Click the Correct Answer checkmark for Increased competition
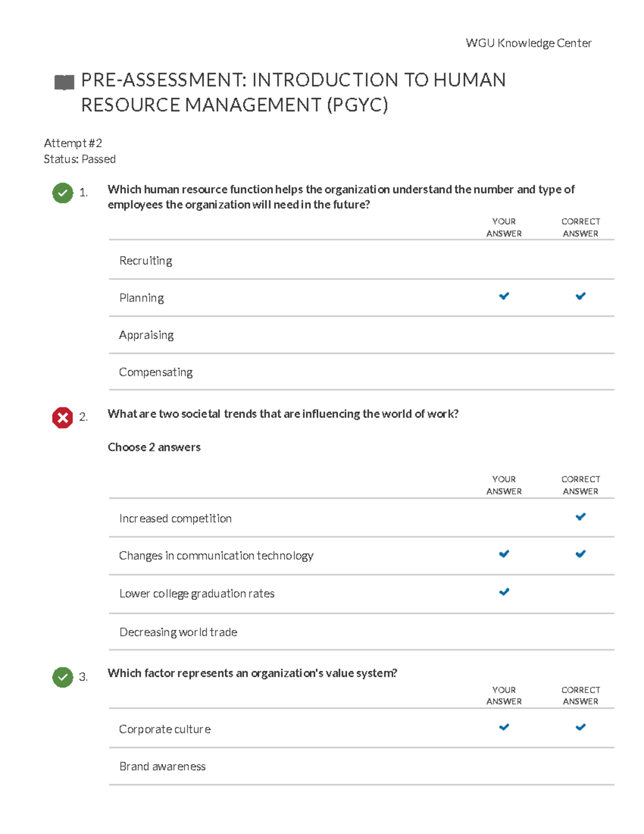Image resolution: width=644 pixels, height=834 pixels. click(x=580, y=517)
